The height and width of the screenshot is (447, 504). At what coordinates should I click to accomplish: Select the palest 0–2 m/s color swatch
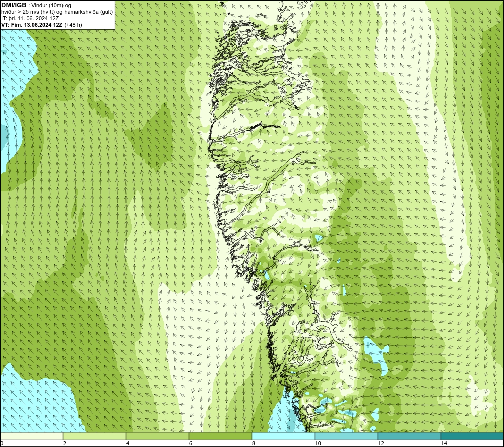[x=31, y=436]
